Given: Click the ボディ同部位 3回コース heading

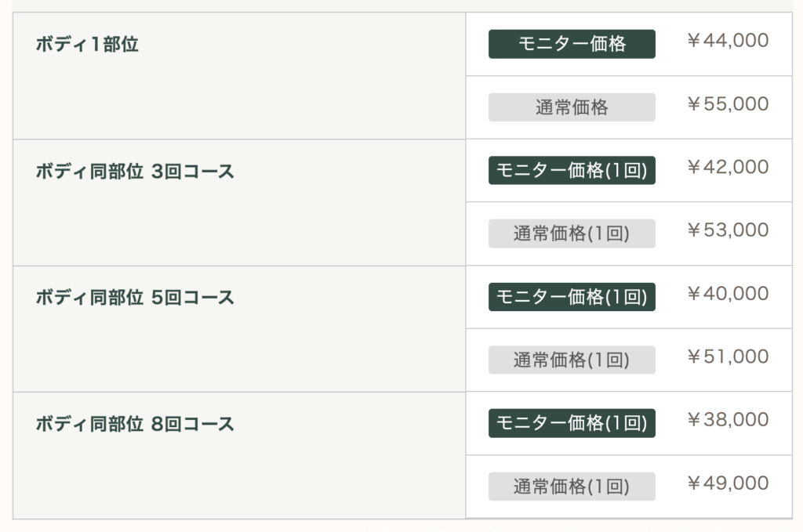Looking at the screenshot, I should 135,172.
